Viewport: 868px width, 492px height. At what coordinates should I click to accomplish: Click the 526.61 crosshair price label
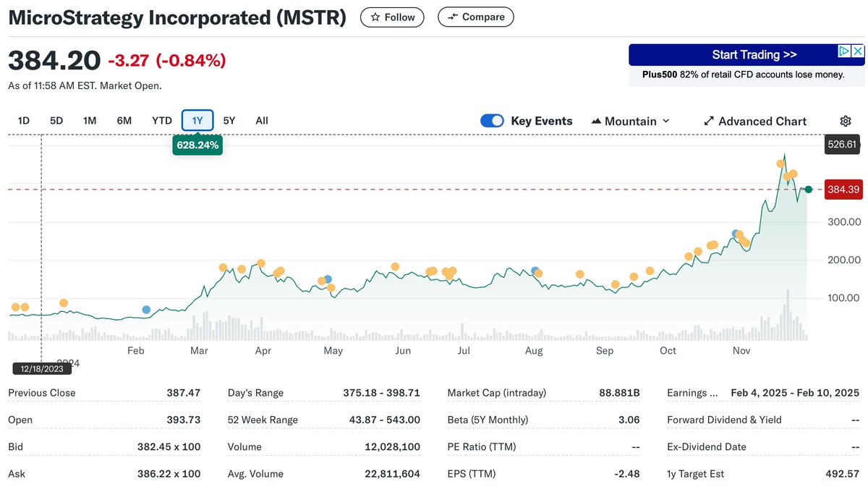pyautogui.click(x=843, y=144)
